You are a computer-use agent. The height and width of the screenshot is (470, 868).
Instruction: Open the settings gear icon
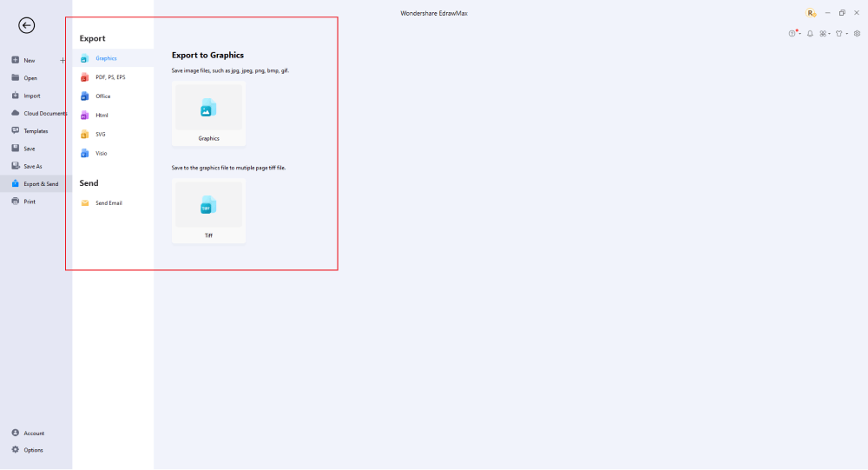(x=857, y=34)
